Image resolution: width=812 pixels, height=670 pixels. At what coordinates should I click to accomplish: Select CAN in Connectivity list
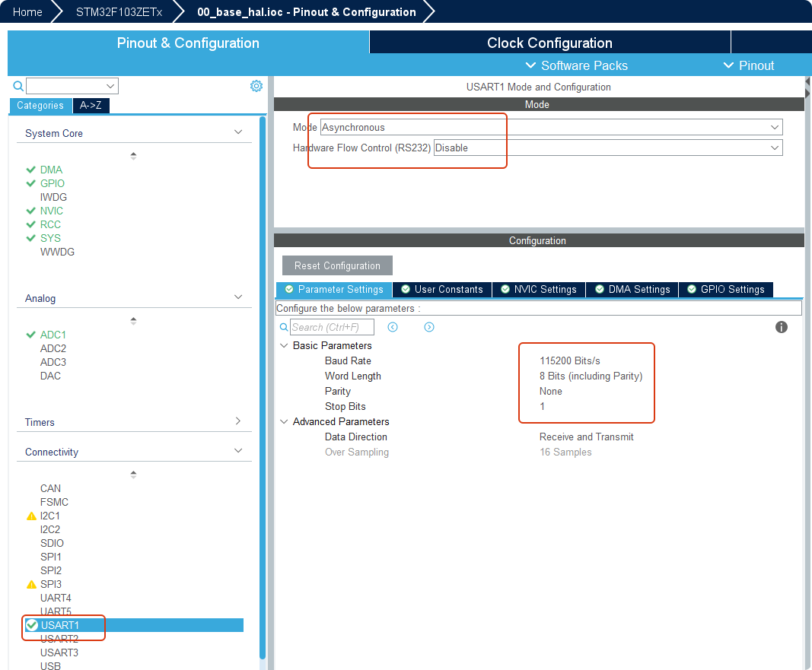[50, 488]
